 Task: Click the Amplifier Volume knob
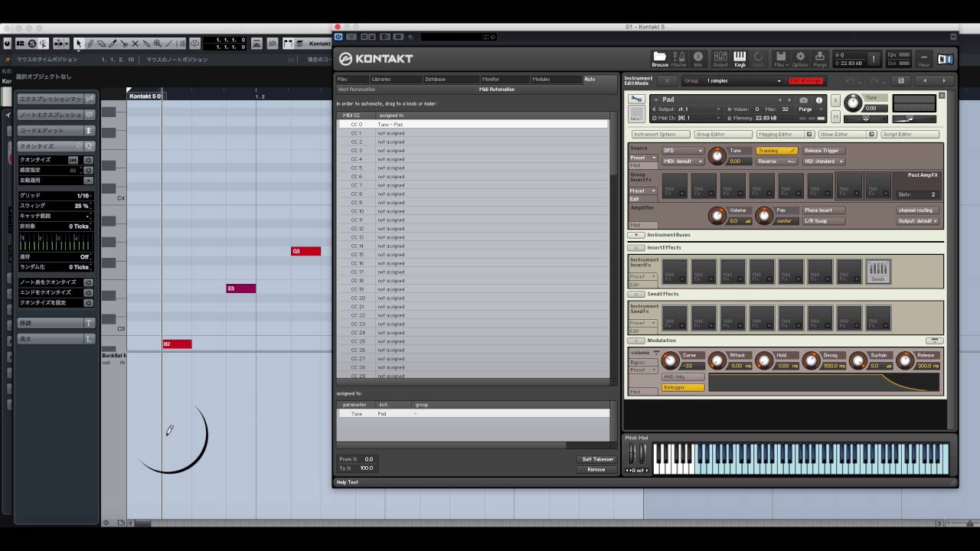pyautogui.click(x=717, y=215)
